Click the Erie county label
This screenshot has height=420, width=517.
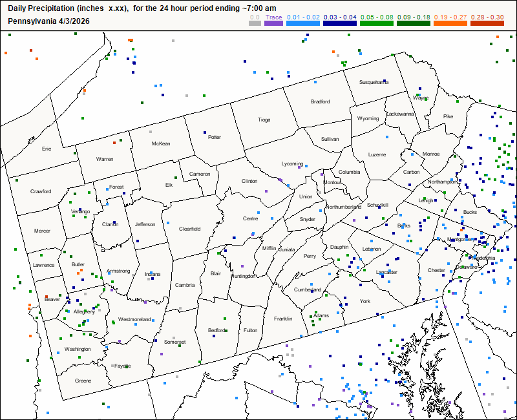(47, 149)
